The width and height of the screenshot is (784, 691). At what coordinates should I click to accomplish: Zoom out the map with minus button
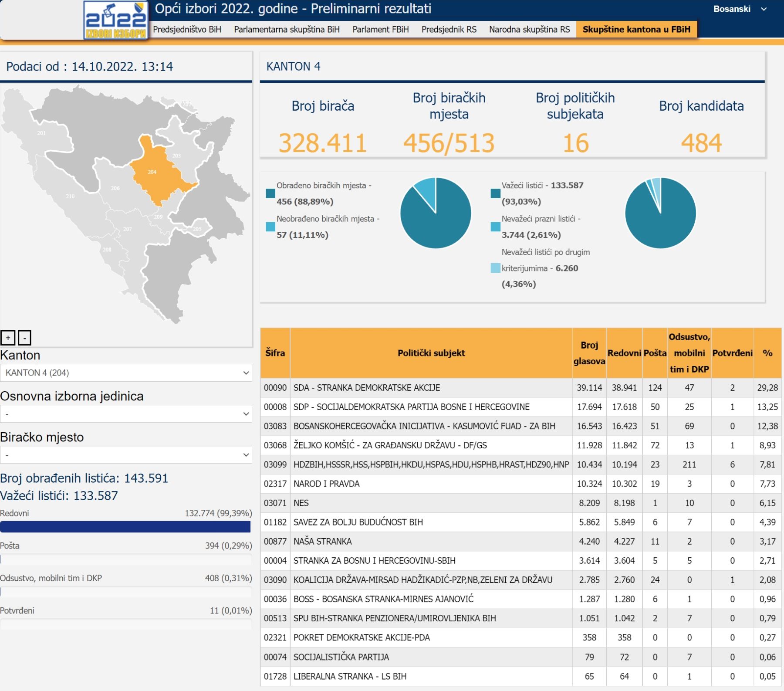(24, 338)
